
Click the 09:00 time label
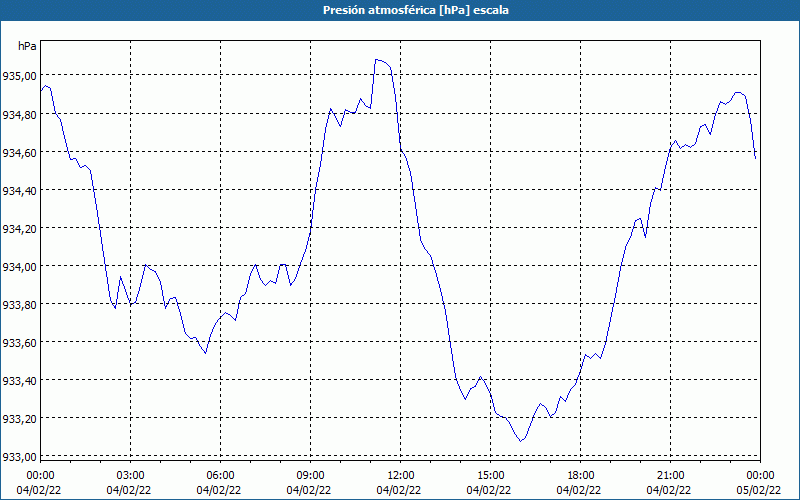pos(310,476)
